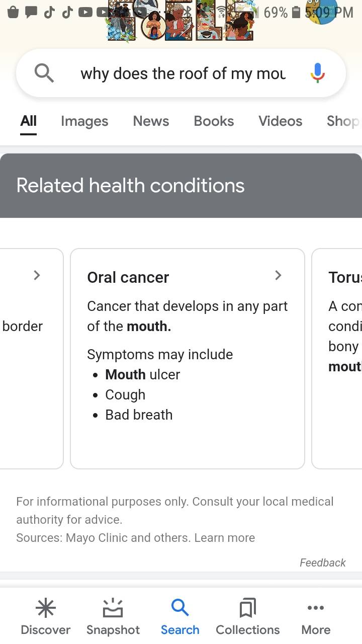
Task: Tap the YouTube notification icon in status bar
Action: 85,13
